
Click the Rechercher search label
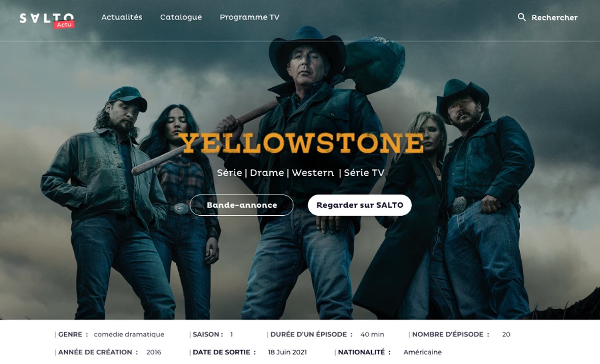(x=554, y=18)
